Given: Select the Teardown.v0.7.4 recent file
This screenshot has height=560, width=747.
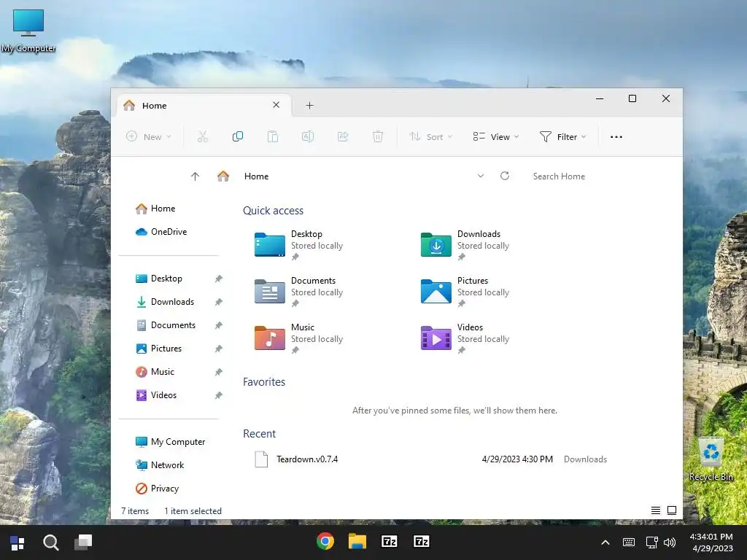Looking at the screenshot, I should pos(431,459).
